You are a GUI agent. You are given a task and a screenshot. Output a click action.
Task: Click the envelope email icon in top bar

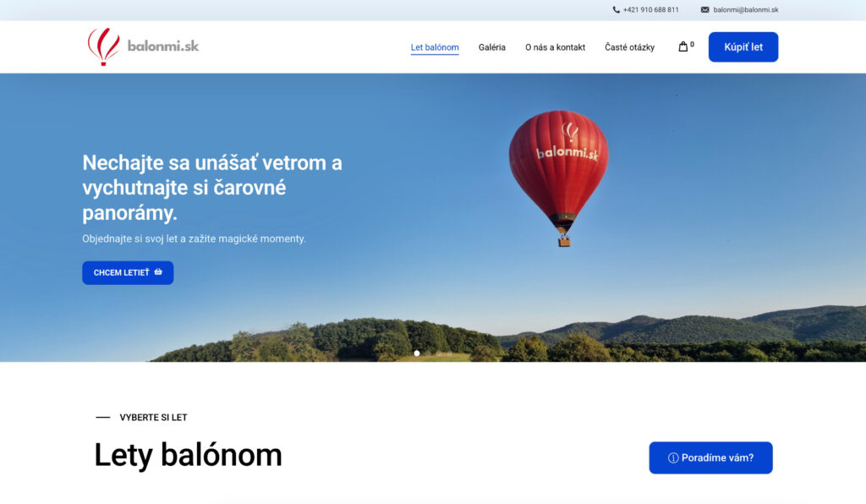(704, 10)
